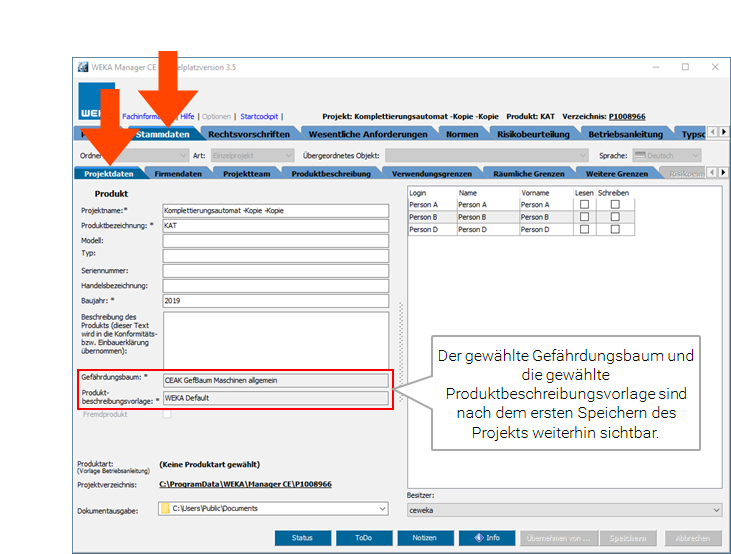
Task: Open the Projektverzeichnis path link
Action: 245,484
